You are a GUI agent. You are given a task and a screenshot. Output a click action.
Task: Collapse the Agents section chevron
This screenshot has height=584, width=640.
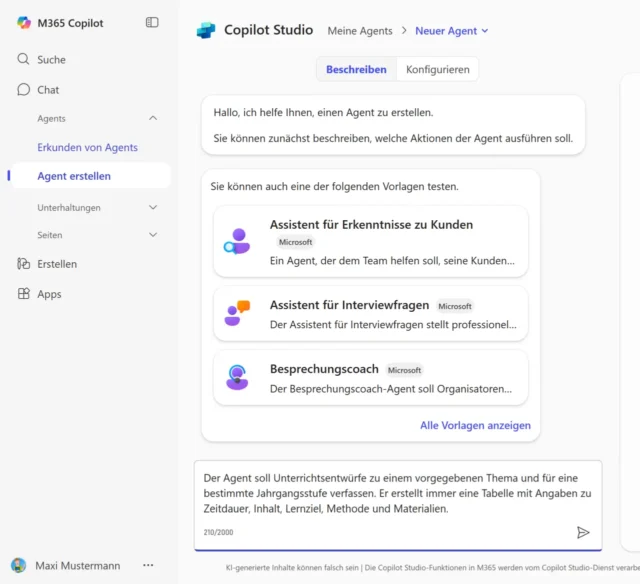153,118
